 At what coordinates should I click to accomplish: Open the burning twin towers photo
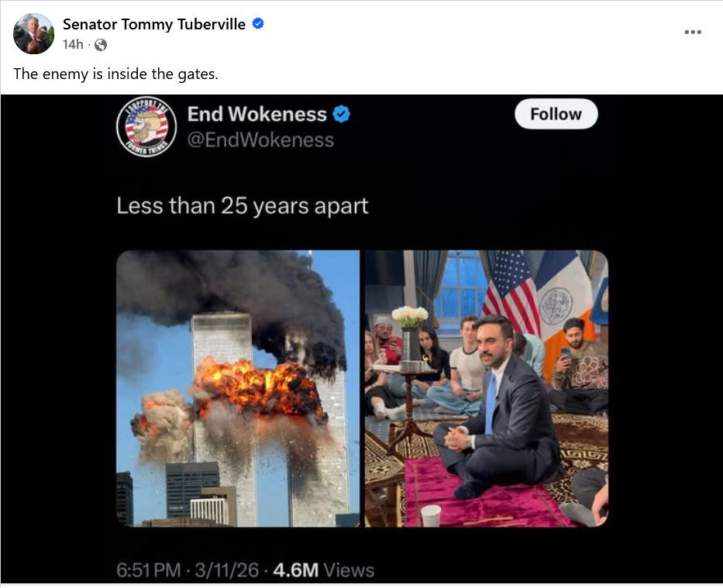point(238,388)
